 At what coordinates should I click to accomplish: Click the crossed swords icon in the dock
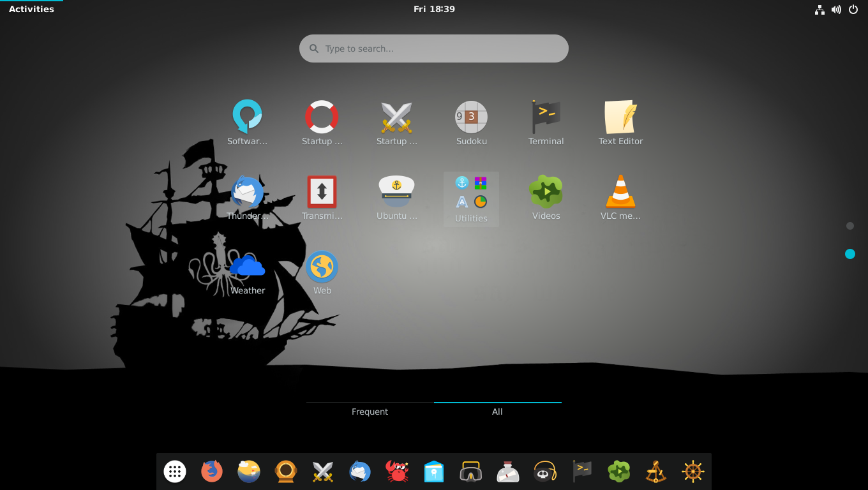pos(323,471)
